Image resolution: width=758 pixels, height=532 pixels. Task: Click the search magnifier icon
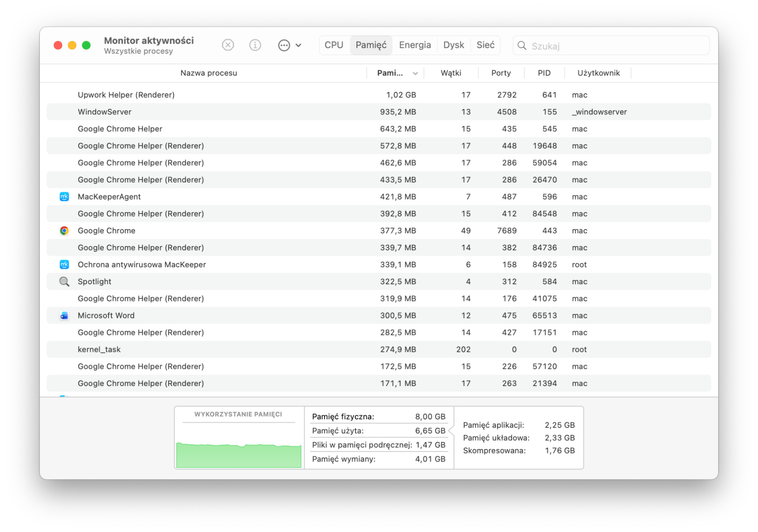pos(522,46)
